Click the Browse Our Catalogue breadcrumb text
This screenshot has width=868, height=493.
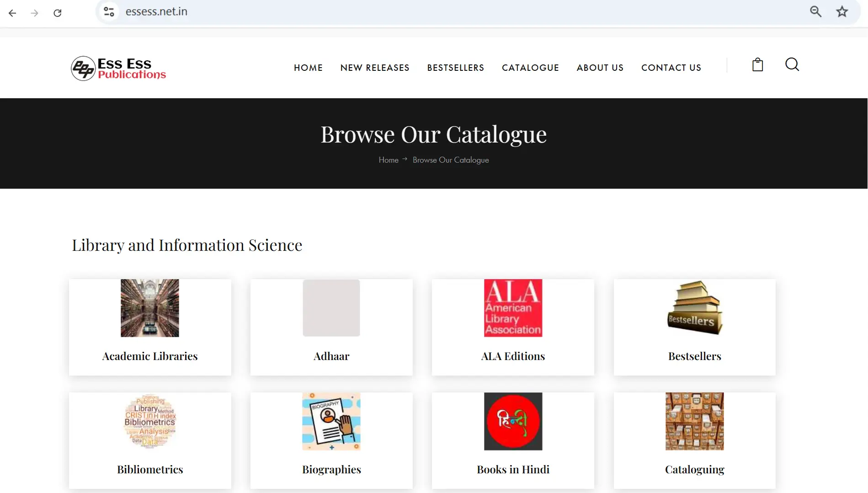pos(451,160)
